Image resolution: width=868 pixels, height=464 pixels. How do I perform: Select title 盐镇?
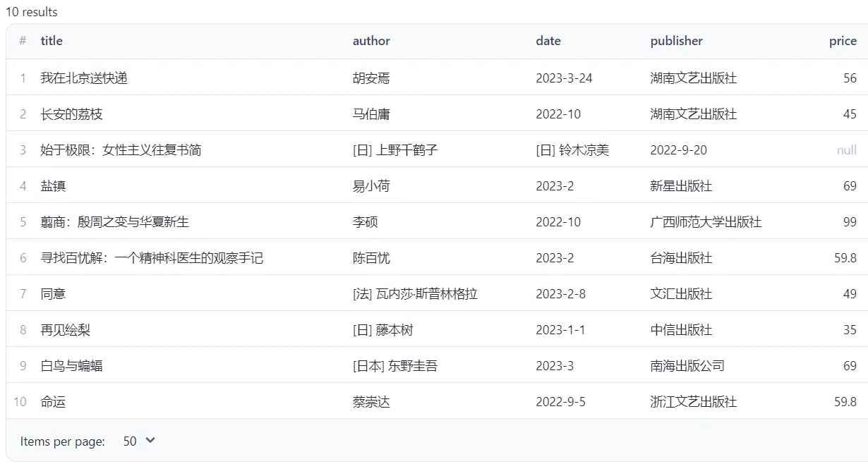(53, 185)
